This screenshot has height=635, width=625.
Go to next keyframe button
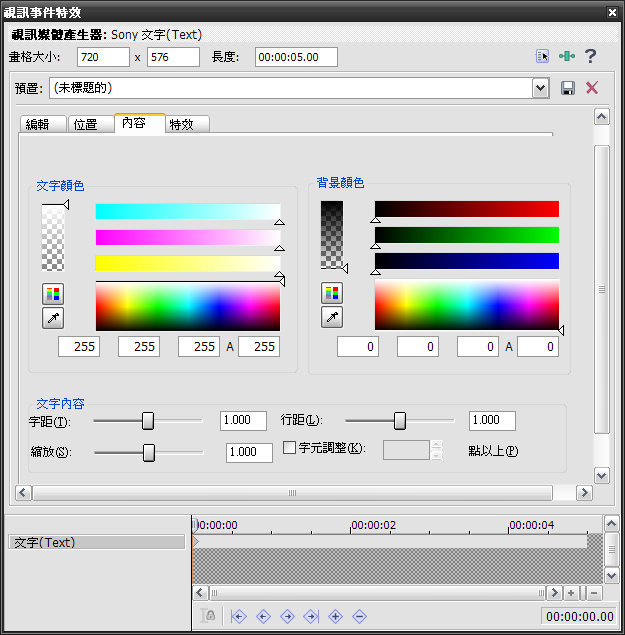tap(287, 616)
